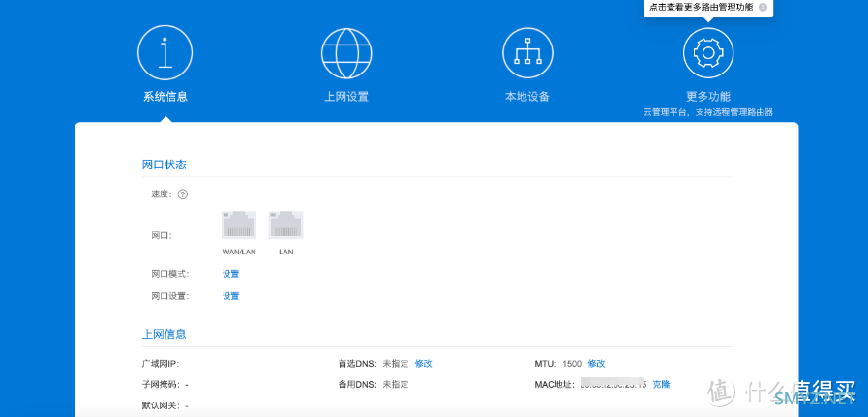Click the 点击查看更多路由管理功能 tooltip text
Screen dimensions: 868x417
[x=701, y=8]
